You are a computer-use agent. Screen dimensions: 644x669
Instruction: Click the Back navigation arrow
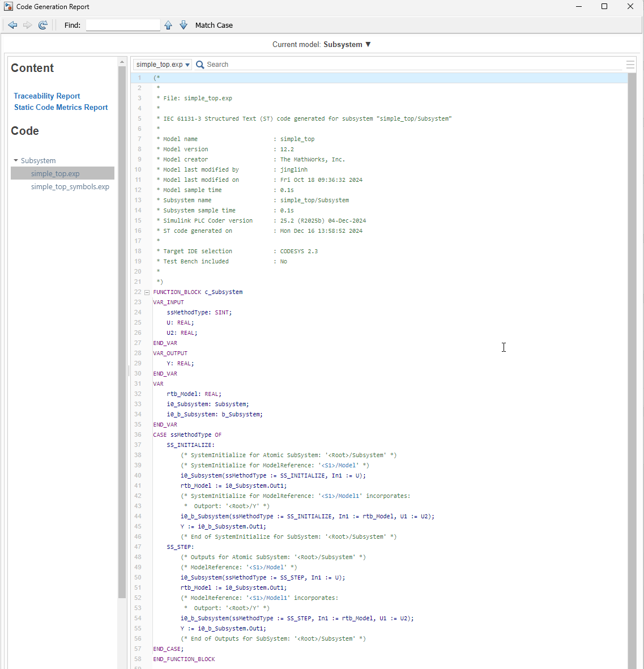(12, 25)
